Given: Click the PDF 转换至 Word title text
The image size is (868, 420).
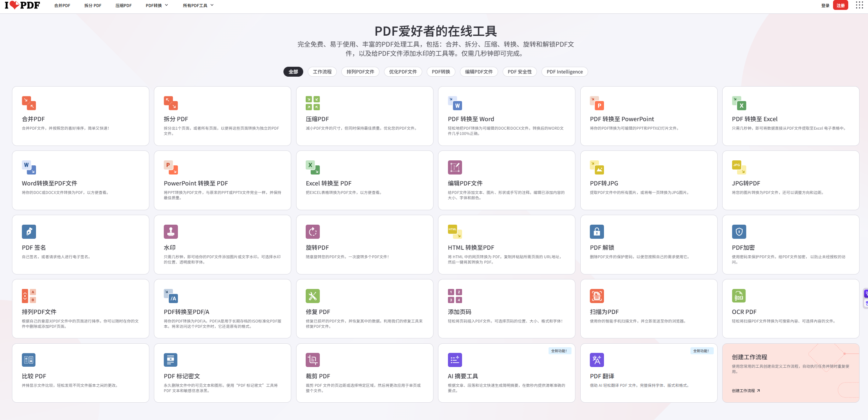Looking at the screenshot, I should [471, 119].
